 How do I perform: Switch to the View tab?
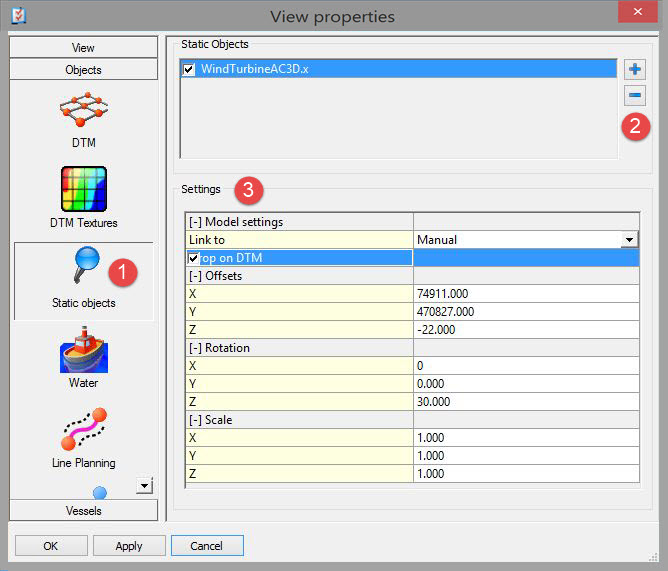pyautogui.click(x=84, y=47)
